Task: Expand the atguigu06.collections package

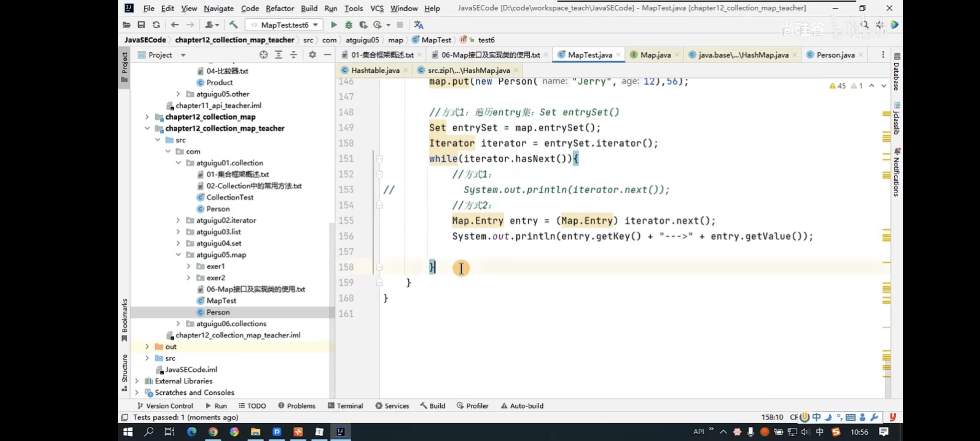Action: (x=178, y=323)
